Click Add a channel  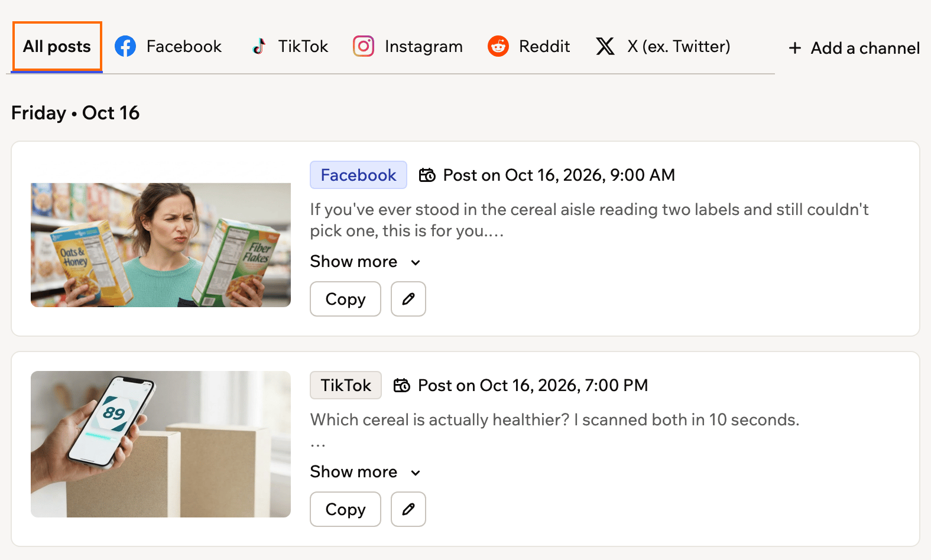pos(854,48)
